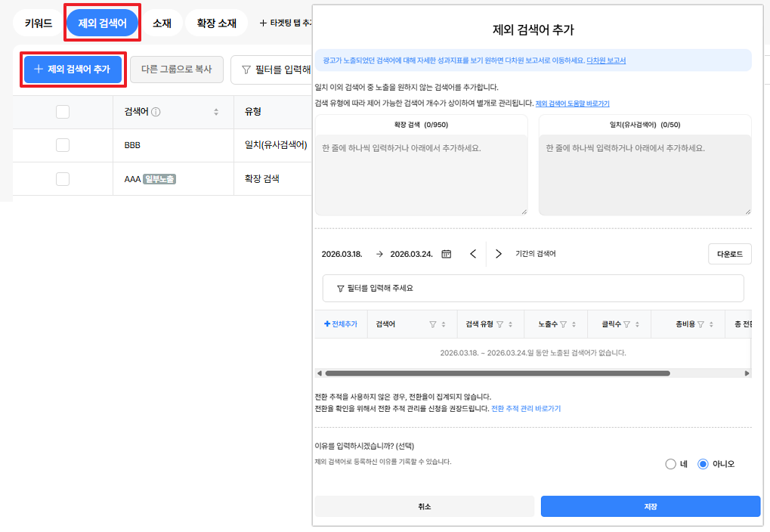Viewport: 770px width, 532px height.
Task: Click the end date 2026.03.24.
Action: click(x=412, y=254)
